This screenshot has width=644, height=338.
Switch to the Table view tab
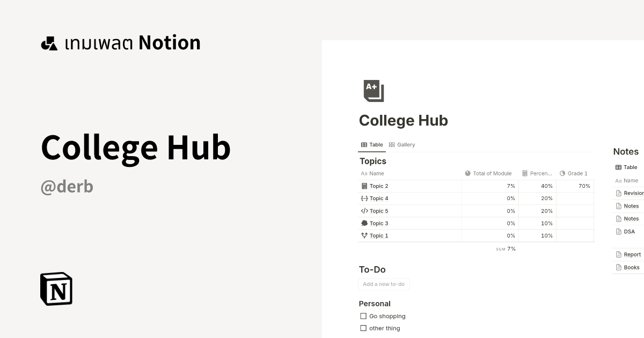[372, 144]
